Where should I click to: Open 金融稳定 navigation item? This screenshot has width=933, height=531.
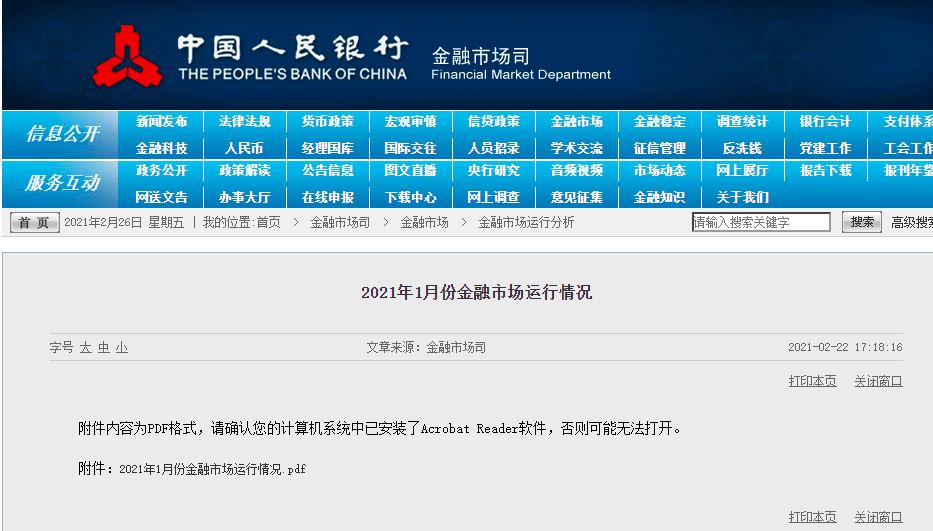click(x=659, y=121)
